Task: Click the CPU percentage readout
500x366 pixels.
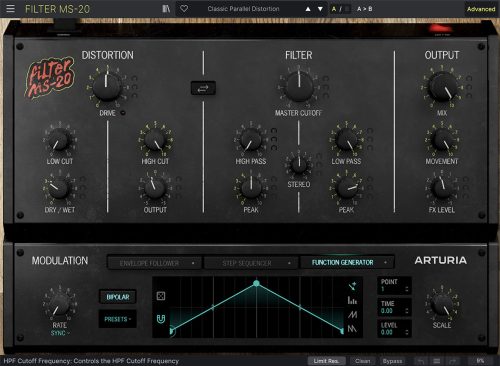Action: coord(480,361)
